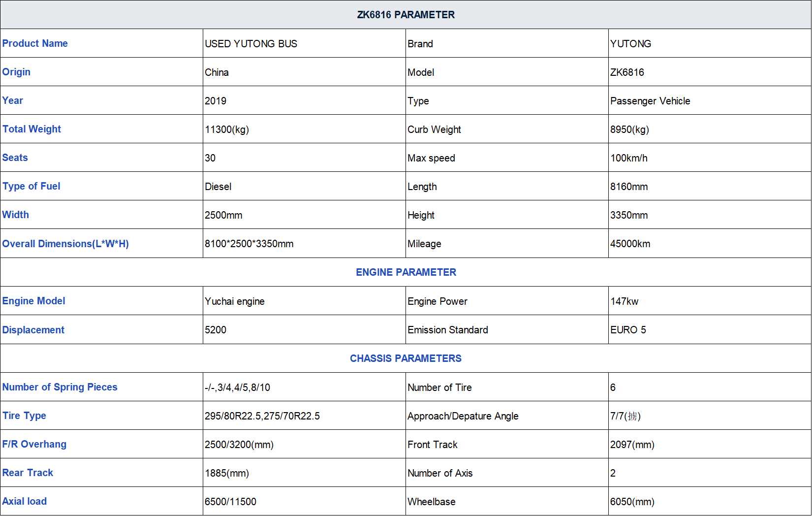Click the '8160mm' length value
Image resolution: width=812 pixels, height=516 pixels.
[629, 187]
